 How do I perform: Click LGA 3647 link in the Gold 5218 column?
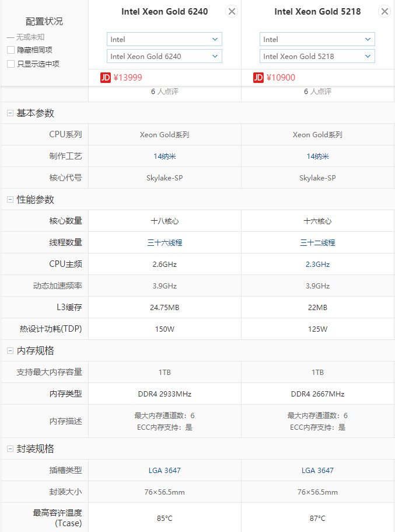point(318,471)
